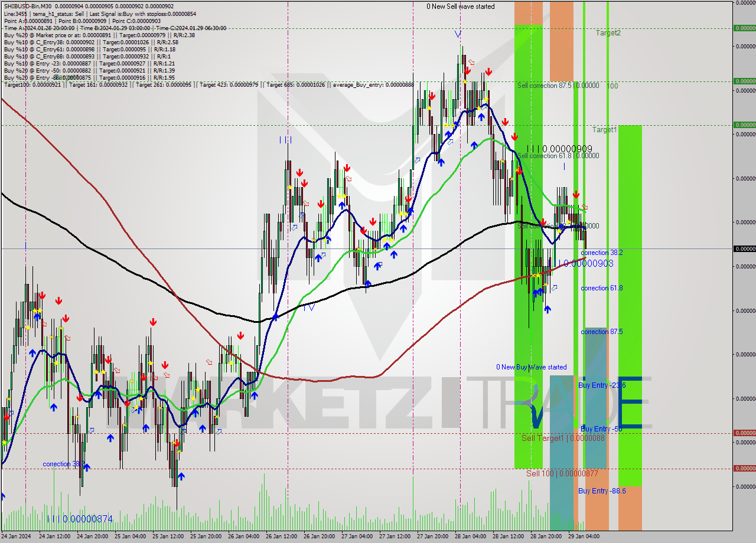Click the '28 Jan 04:00' time axis label
The height and width of the screenshot is (543, 756).
(x=471, y=537)
